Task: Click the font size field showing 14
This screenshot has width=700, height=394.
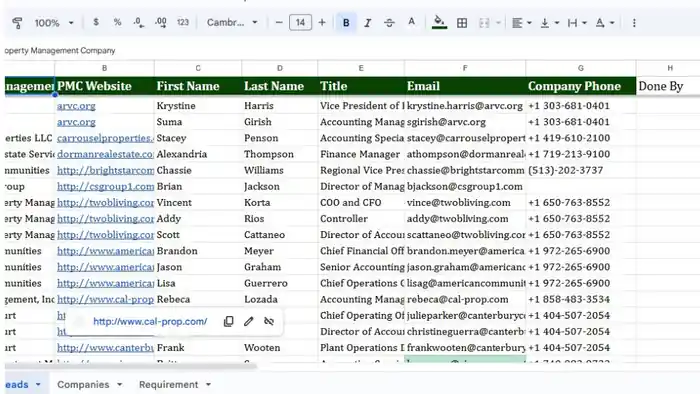Action: coord(300,22)
